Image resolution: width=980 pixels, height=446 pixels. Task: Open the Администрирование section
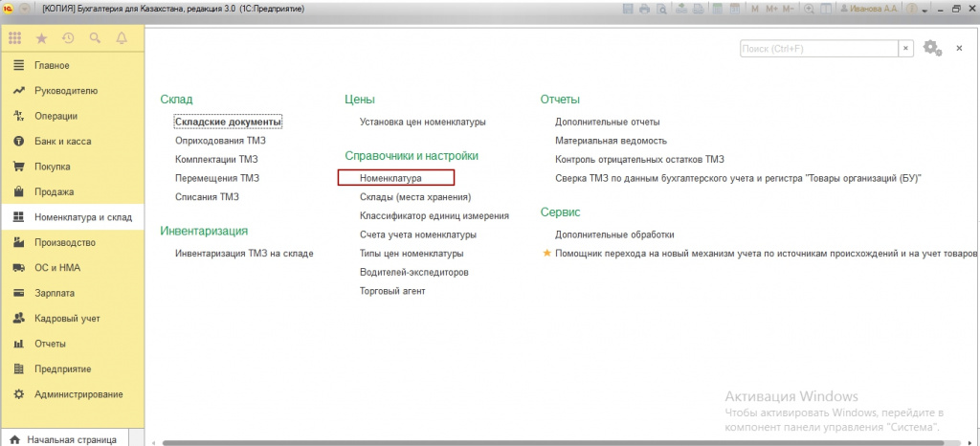coord(73,394)
